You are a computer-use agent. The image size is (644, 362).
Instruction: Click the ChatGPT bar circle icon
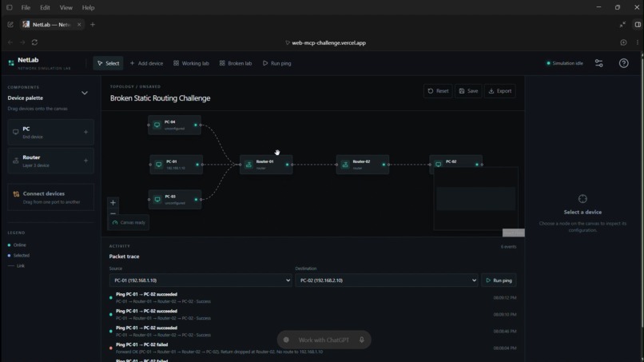click(286, 340)
